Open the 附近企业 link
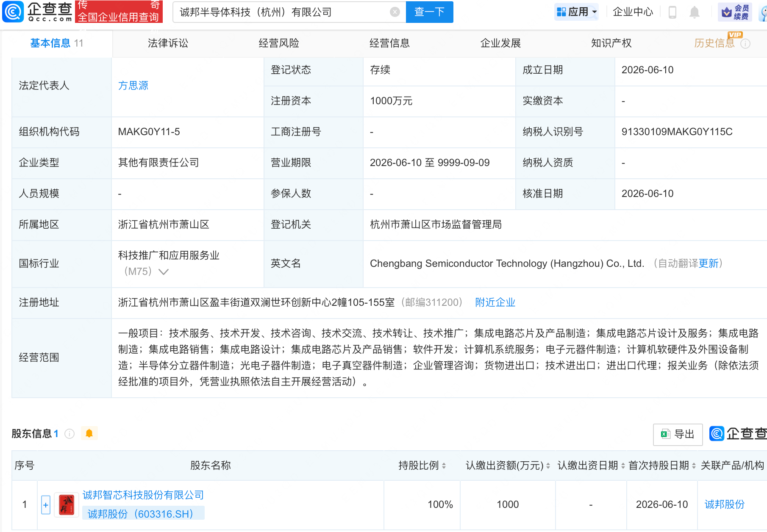767x532 pixels. pos(495,302)
